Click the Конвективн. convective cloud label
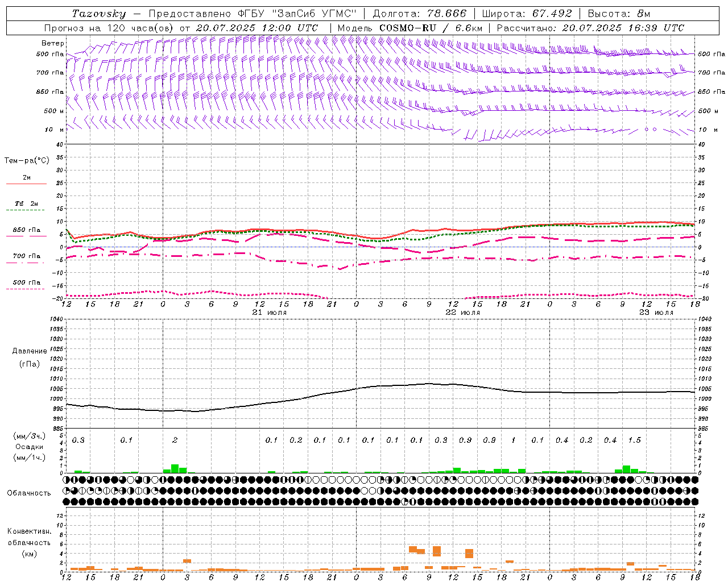This screenshot has width=728, height=582. tap(29, 531)
